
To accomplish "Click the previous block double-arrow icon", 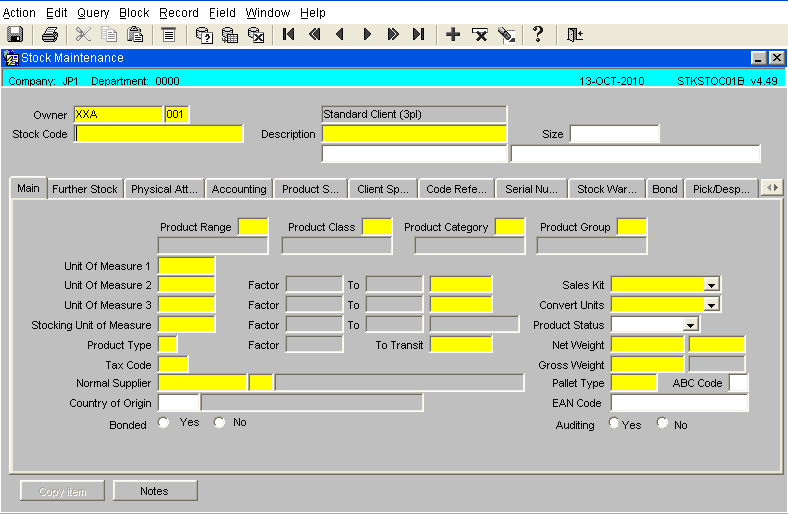I will 315,35.
